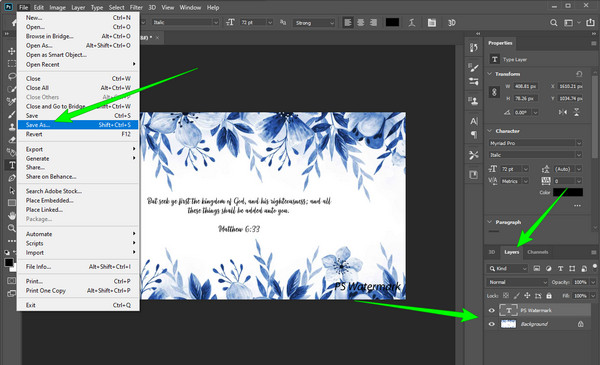Click flip vertical icon in Transform
The height and width of the screenshot is (365, 600).
[x=576, y=112]
